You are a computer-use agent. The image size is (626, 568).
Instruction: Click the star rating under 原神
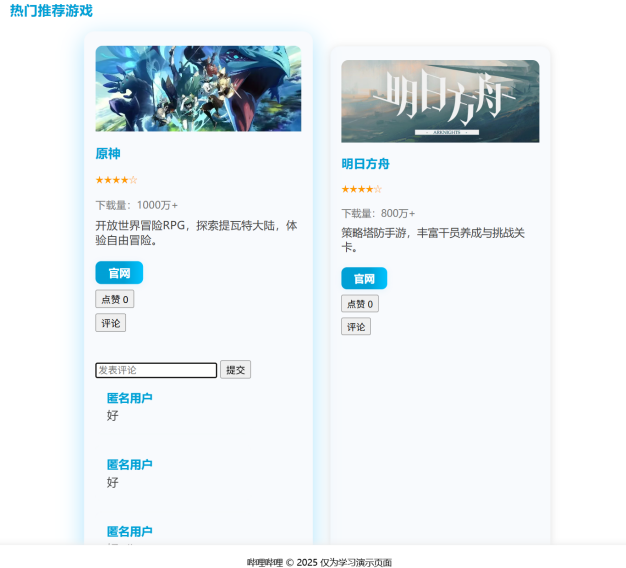click(x=117, y=180)
